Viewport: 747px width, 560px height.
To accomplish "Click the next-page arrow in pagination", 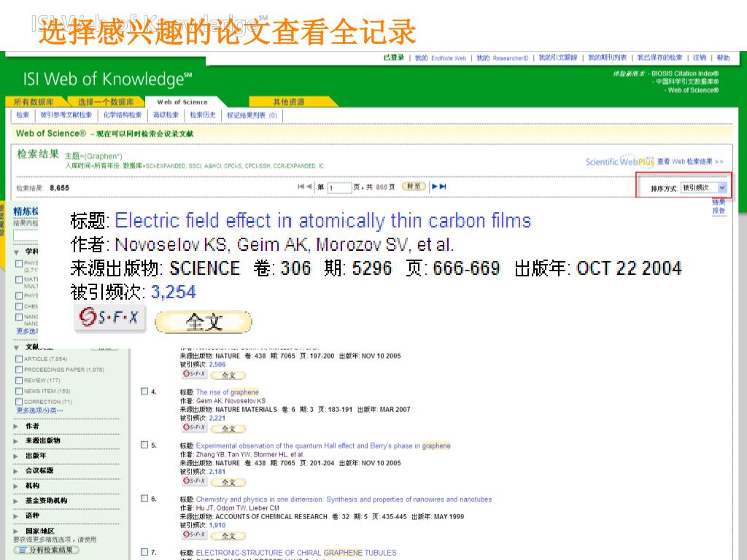I will tap(435, 187).
